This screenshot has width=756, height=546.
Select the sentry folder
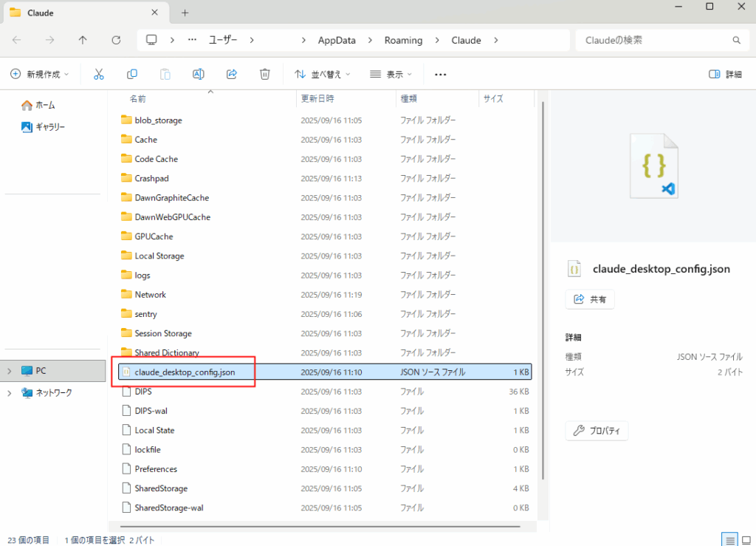coord(325,314)
